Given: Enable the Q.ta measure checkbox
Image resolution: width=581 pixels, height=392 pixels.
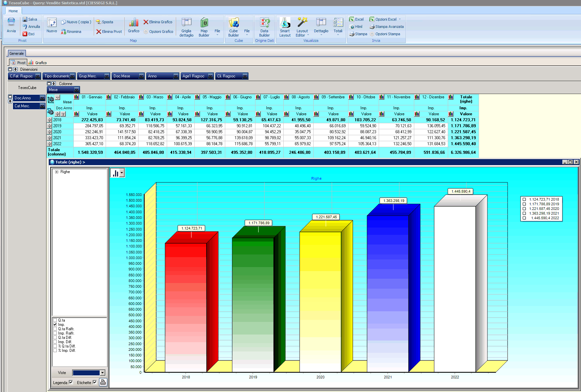Looking at the screenshot, I should tap(55, 320).
